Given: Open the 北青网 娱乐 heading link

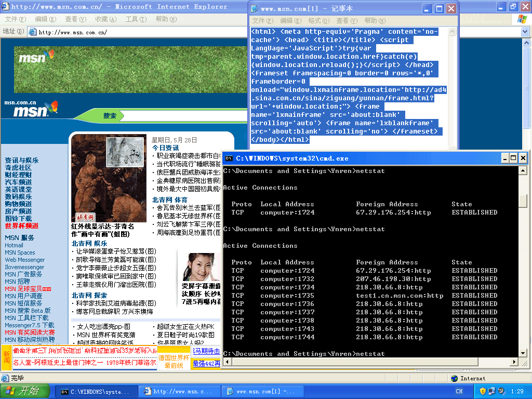Looking at the screenshot, I should (x=89, y=243).
